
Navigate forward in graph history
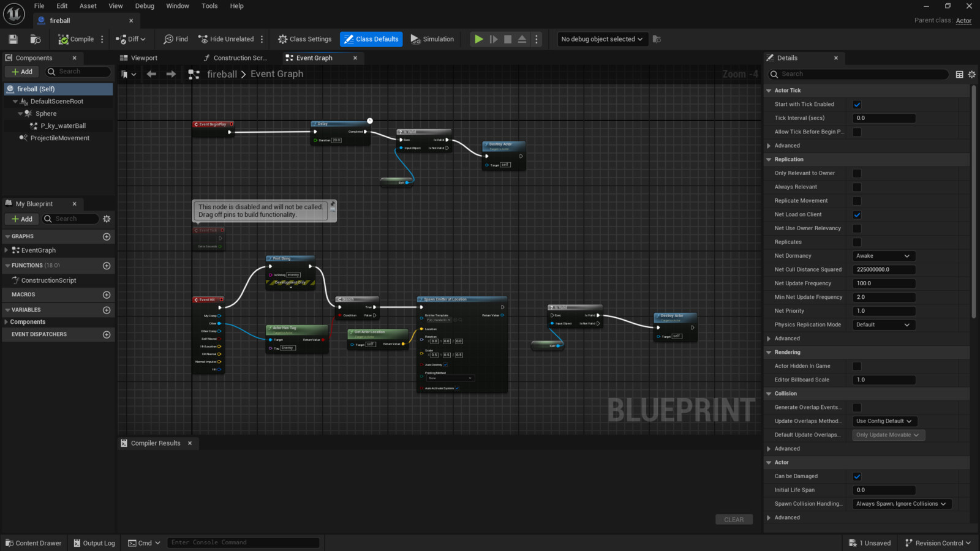pyautogui.click(x=171, y=74)
